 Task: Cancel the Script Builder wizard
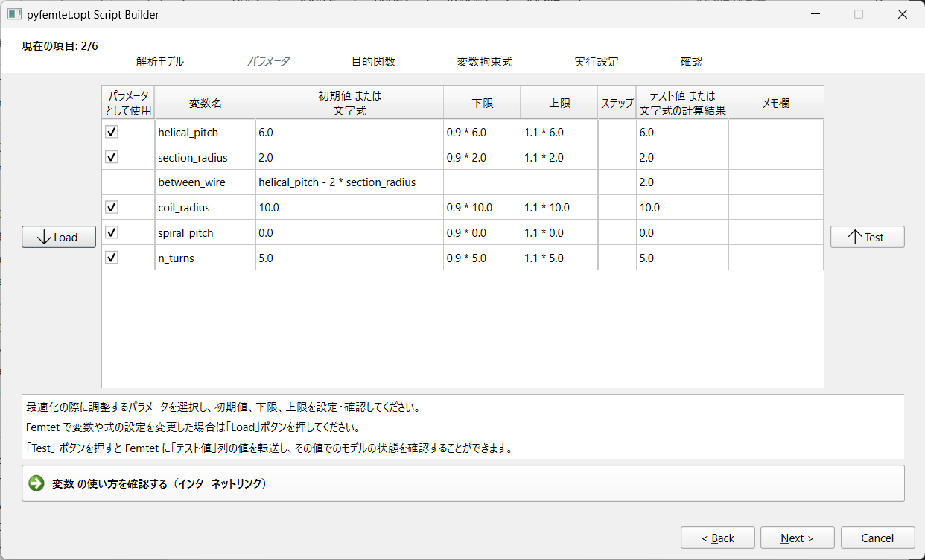pos(877,538)
